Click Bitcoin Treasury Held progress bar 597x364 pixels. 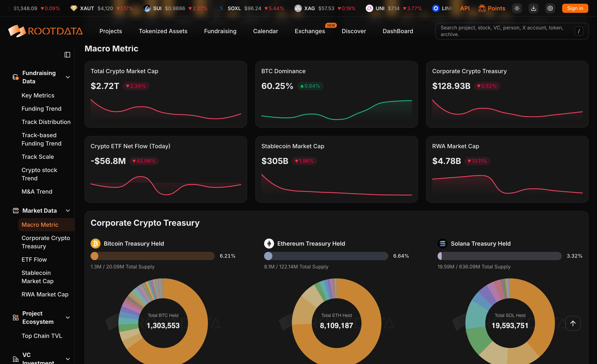tap(153, 256)
